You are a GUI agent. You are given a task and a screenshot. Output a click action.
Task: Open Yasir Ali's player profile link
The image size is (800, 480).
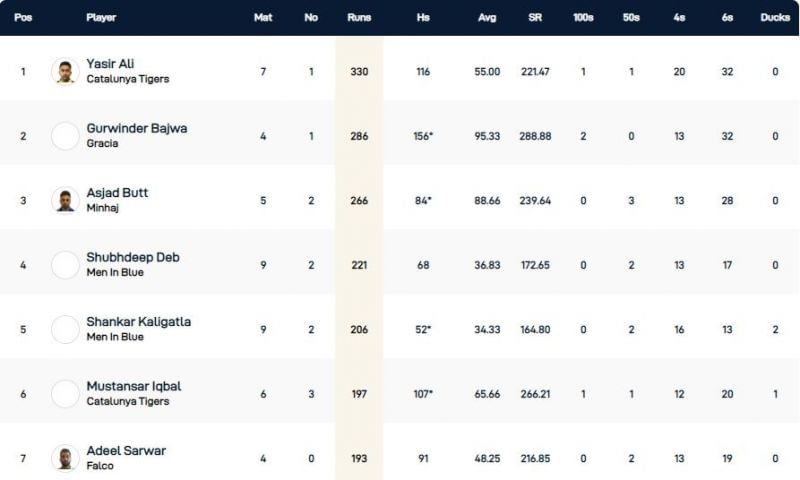[112, 64]
